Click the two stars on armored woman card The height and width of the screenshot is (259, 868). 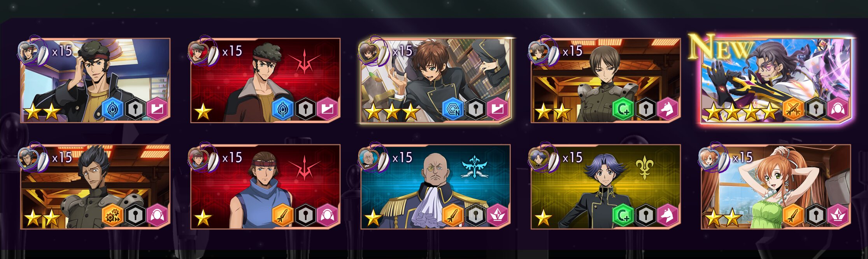553,113
